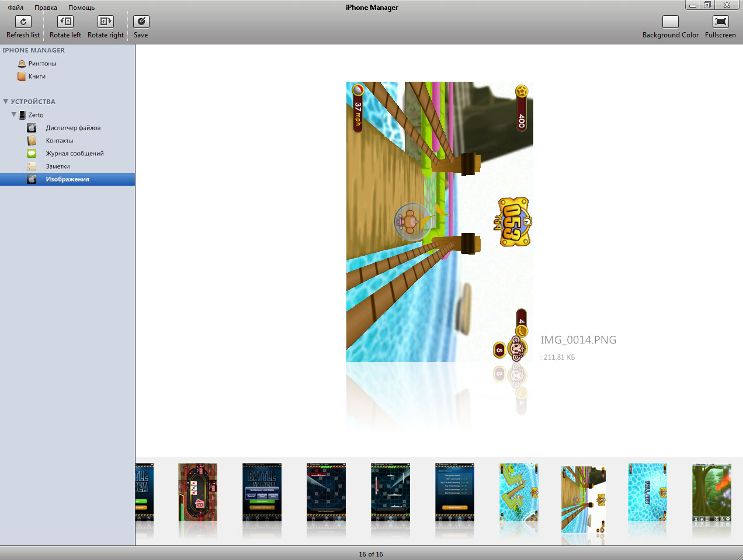Screen dimensions: 743x560
Task: Select the Battle at Sea menu thumbnail
Action: [x=262, y=492]
